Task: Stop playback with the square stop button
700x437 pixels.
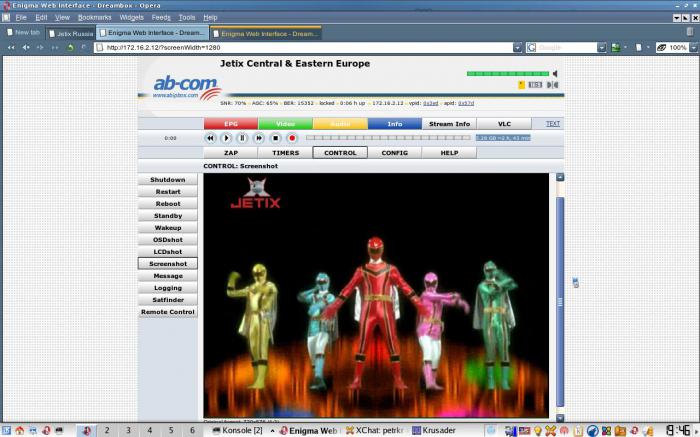Action: pos(275,138)
